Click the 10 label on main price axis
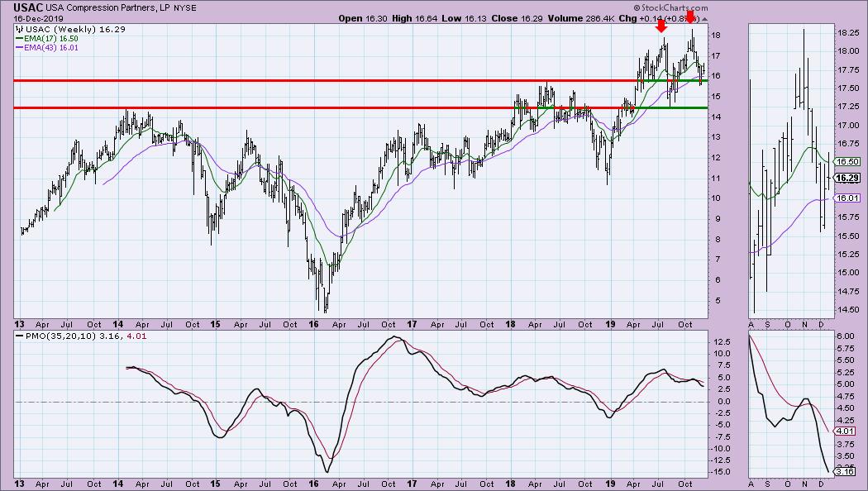This screenshot has height=491, width=868. coord(715,198)
